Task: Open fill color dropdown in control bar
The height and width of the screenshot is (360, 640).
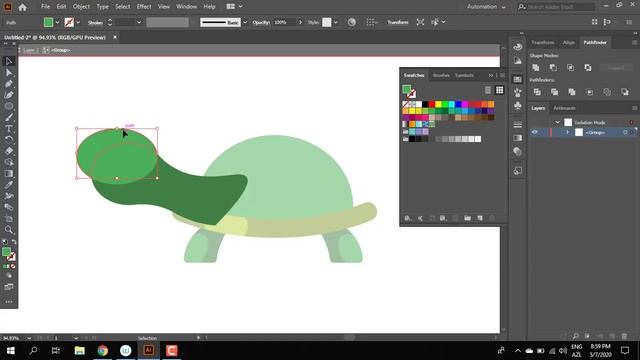Action: (57, 22)
